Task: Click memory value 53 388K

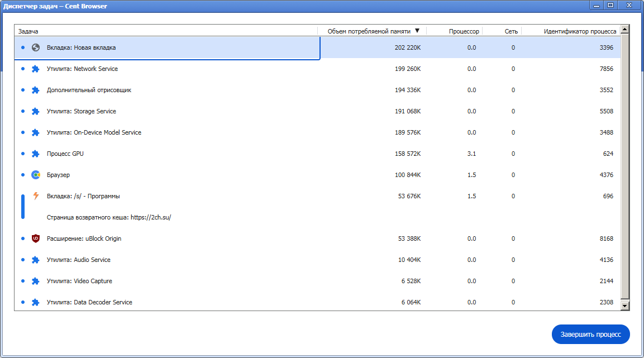Action: coord(409,238)
